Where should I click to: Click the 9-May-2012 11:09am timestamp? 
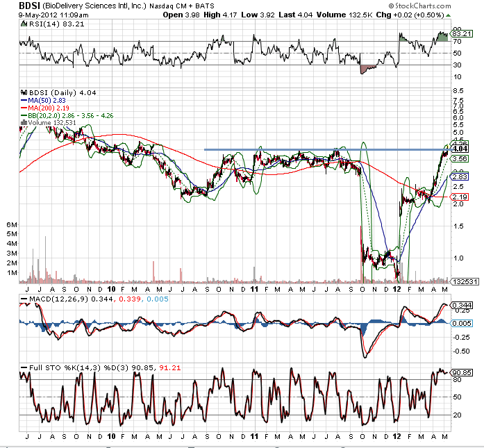point(53,15)
